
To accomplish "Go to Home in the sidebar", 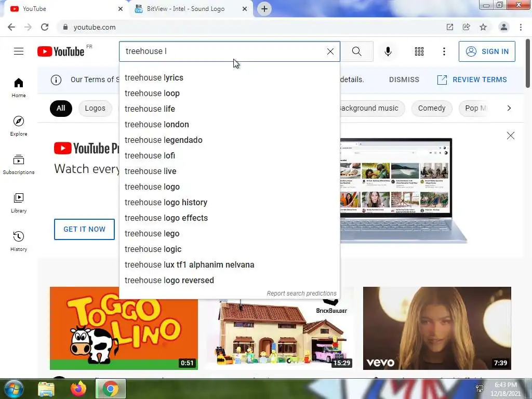I will pos(19,87).
